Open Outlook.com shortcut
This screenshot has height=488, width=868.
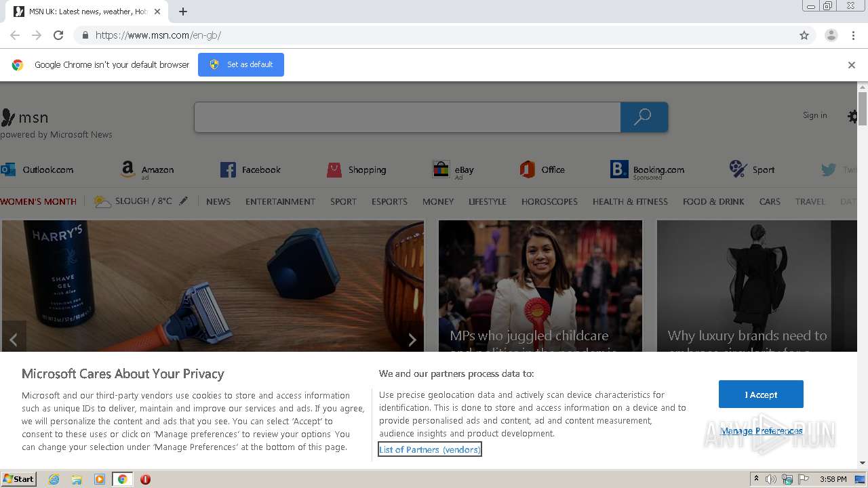[37, 169]
